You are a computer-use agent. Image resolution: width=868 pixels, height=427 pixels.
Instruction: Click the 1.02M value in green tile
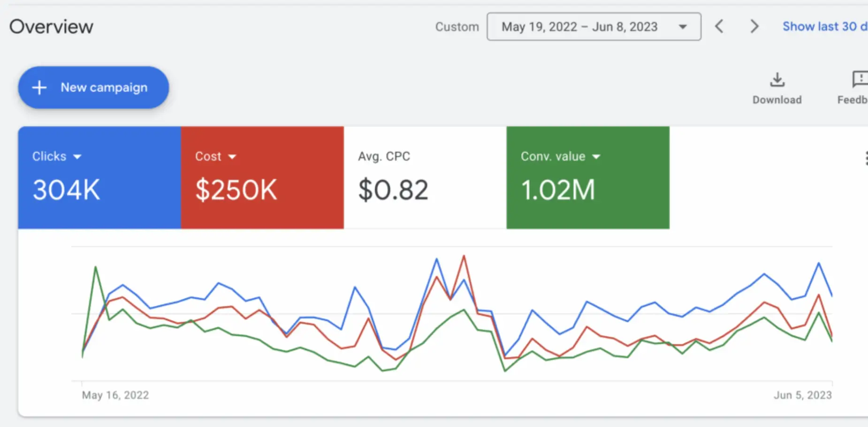click(x=558, y=190)
